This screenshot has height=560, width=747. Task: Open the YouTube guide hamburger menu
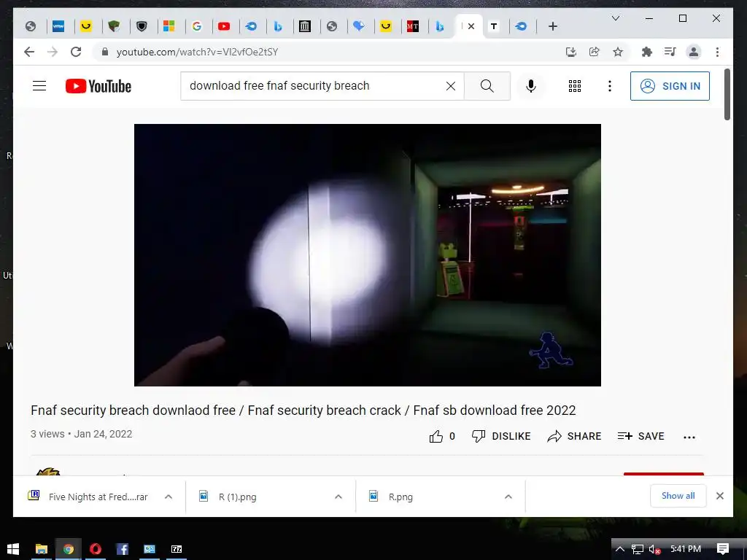click(39, 86)
